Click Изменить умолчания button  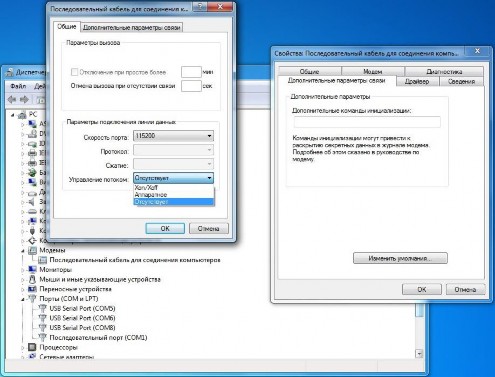[400, 258]
